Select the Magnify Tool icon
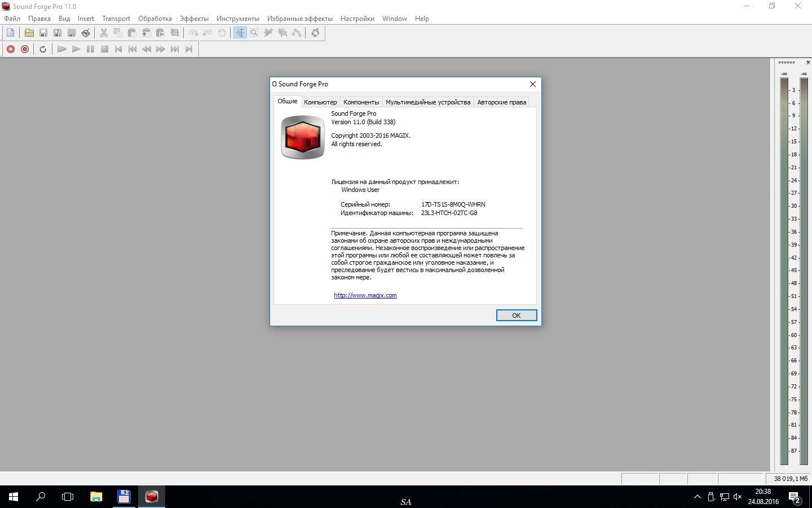Screen dimensions: 812x508 coord(254,33)
